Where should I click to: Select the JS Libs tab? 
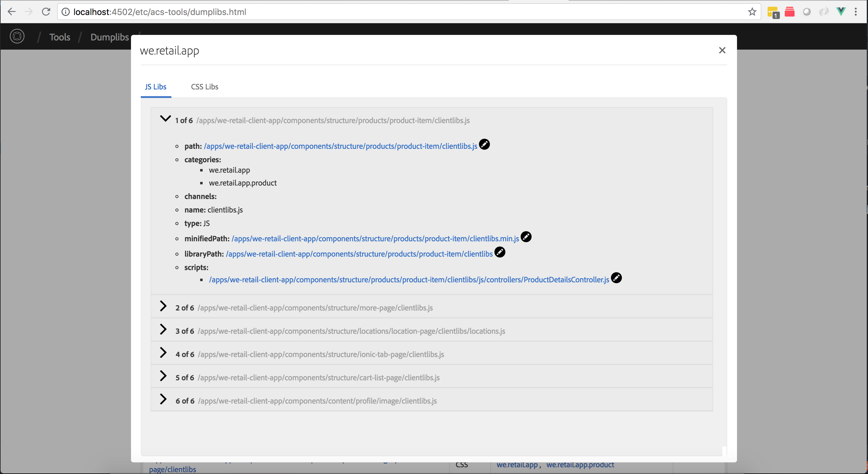click(156, 87)
